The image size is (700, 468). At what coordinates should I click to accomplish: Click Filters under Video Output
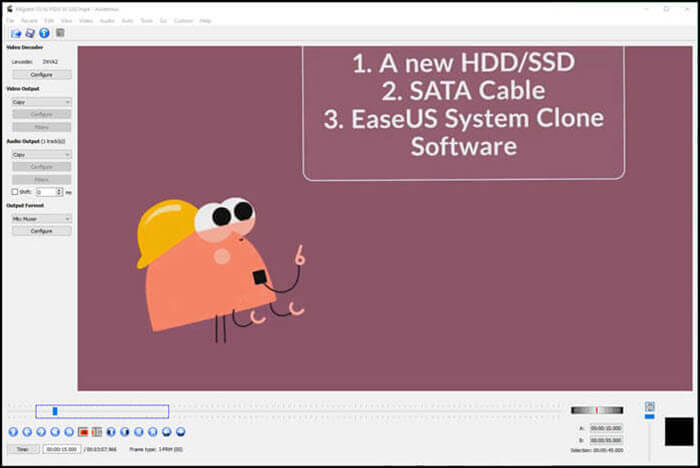(42, 127)
